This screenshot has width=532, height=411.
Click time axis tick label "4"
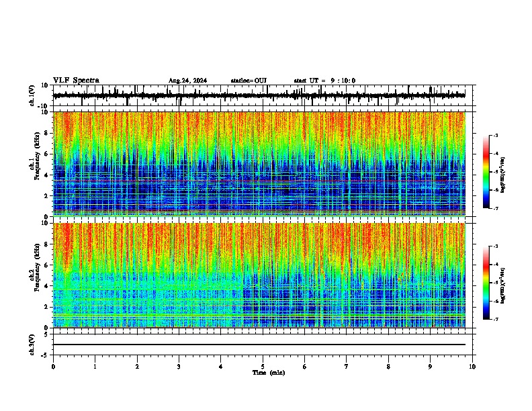pyautogui.click(x=221, y=367)
